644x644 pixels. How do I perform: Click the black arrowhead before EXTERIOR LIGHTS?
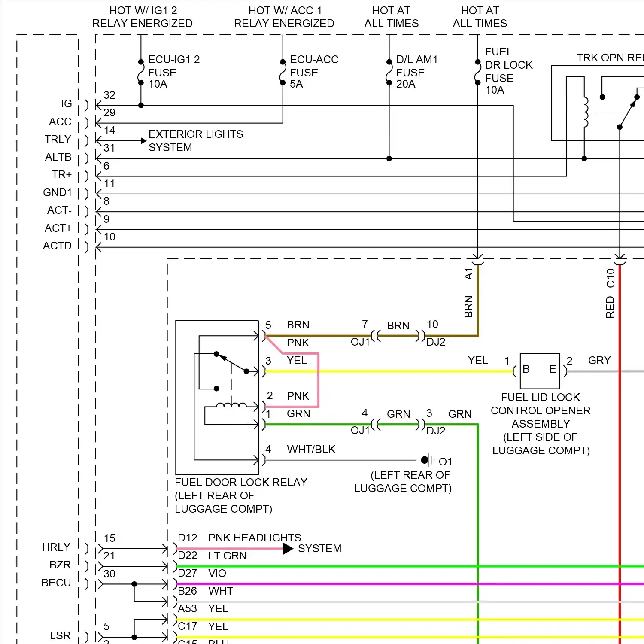143,141
